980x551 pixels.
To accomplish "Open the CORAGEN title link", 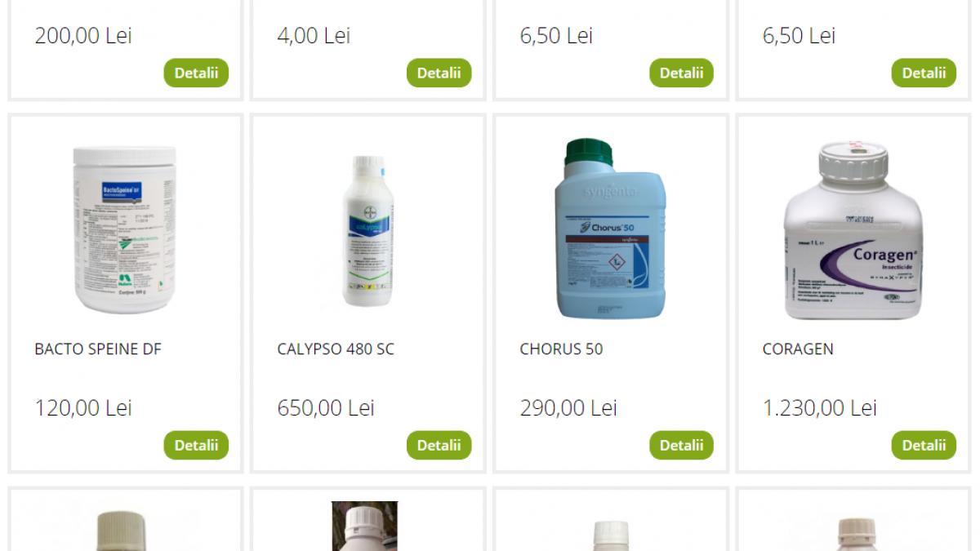I will [798, 349].
